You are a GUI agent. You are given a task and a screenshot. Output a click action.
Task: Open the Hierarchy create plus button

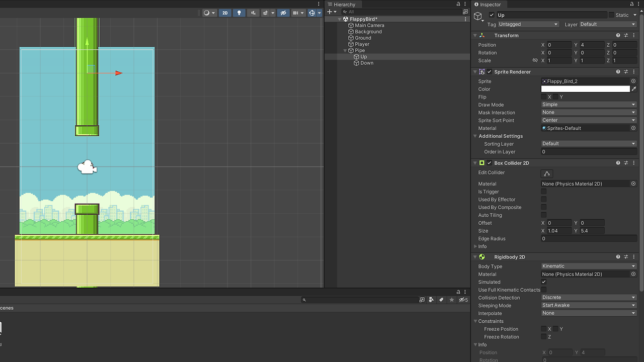pyautogui.click(x=330, y=12)
